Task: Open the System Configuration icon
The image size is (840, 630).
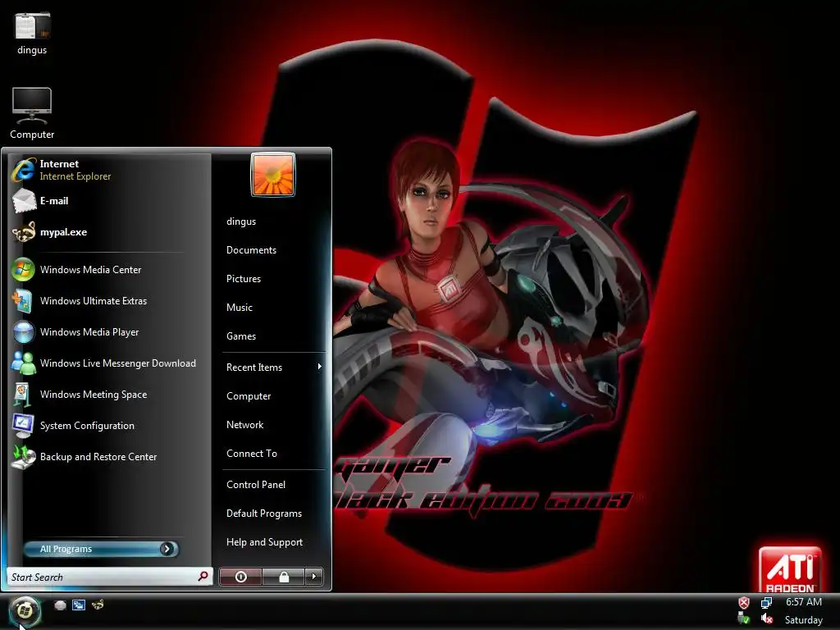Action: click(23, 426)
